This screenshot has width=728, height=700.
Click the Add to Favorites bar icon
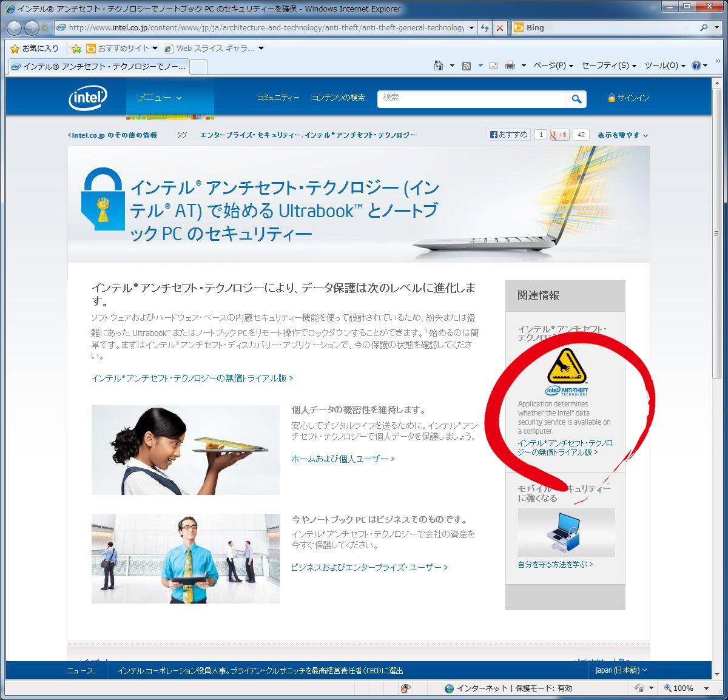[x=76, y=49]
